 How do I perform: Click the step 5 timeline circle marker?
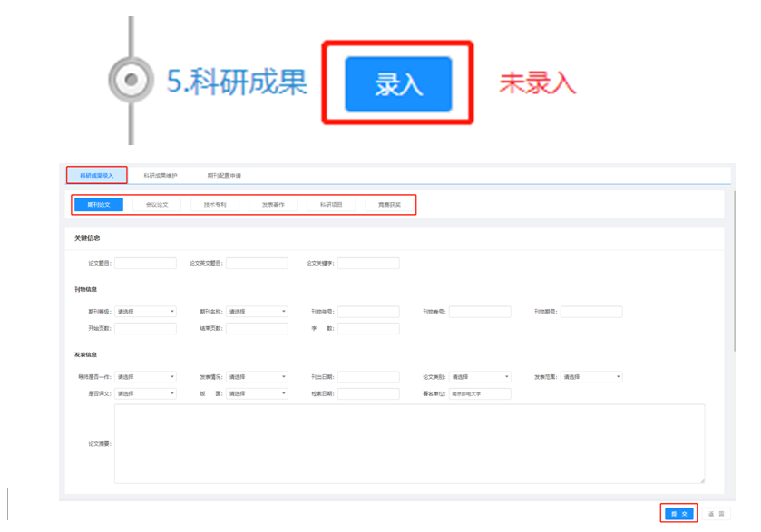tap(131, 80)
